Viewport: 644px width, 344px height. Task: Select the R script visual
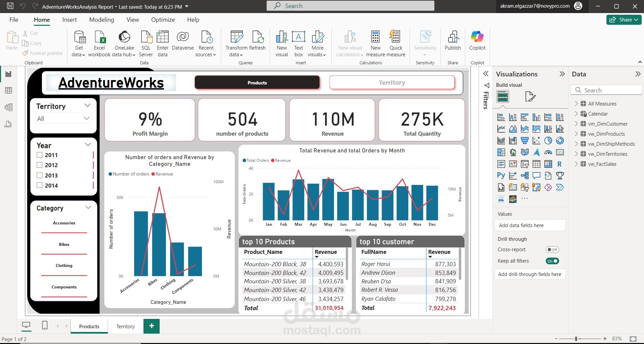pyautogui.click(x=560, y=164)
